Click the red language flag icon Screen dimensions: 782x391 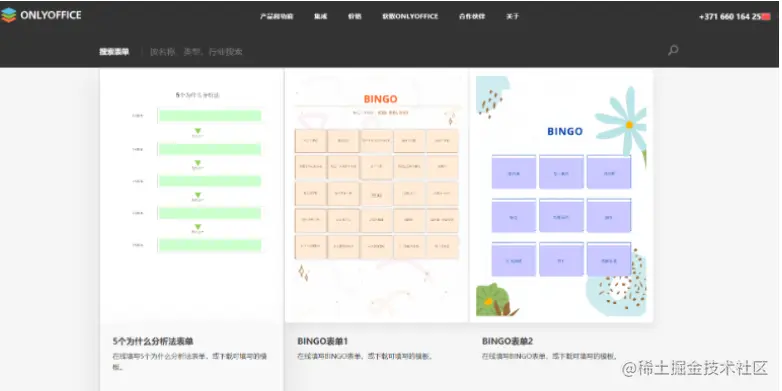coord(766,16)
